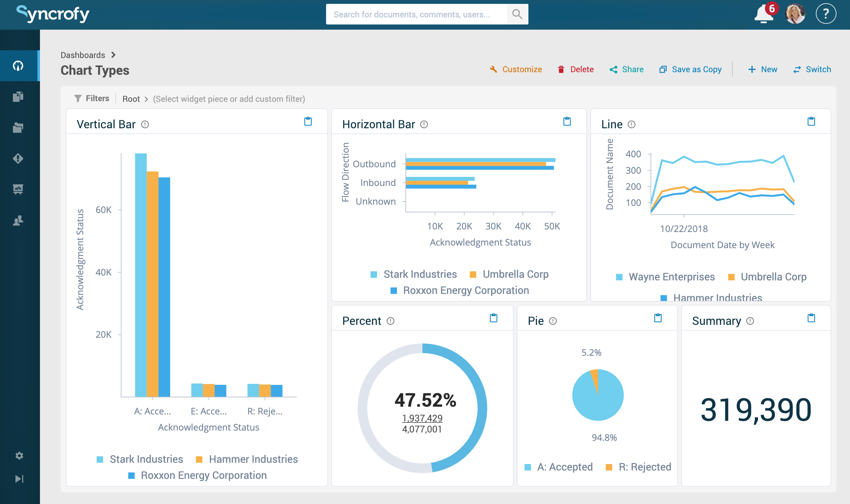Click the search magnifier button
Screen dimensions: 850x504
coord(517,14)
